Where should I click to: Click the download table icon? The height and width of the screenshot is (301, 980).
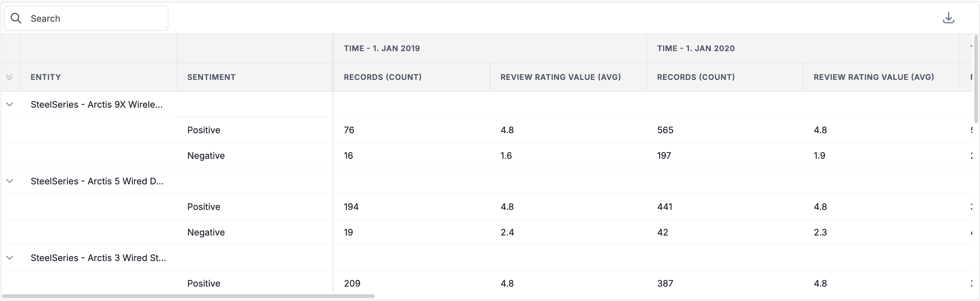(948, 18)
